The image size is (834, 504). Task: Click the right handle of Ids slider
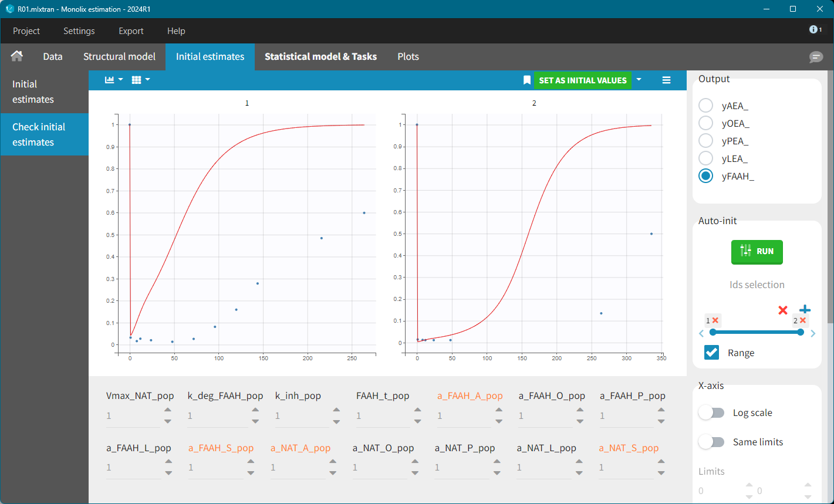click(801, 332)
